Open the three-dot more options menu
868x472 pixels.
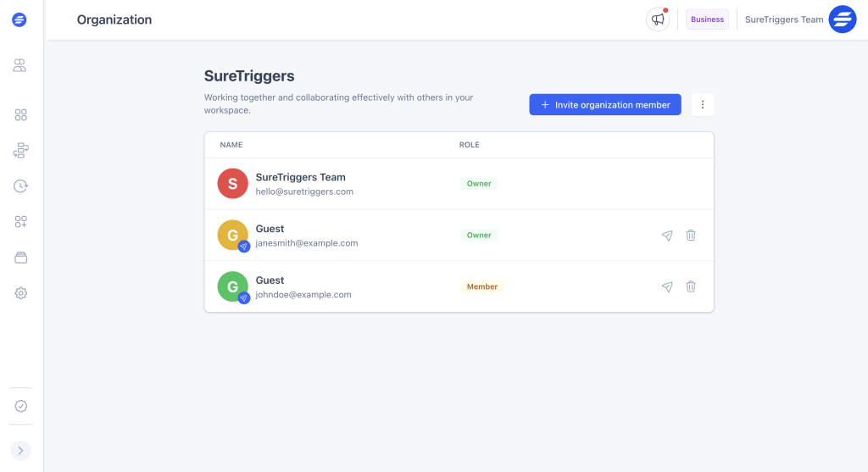click(703, 105)
